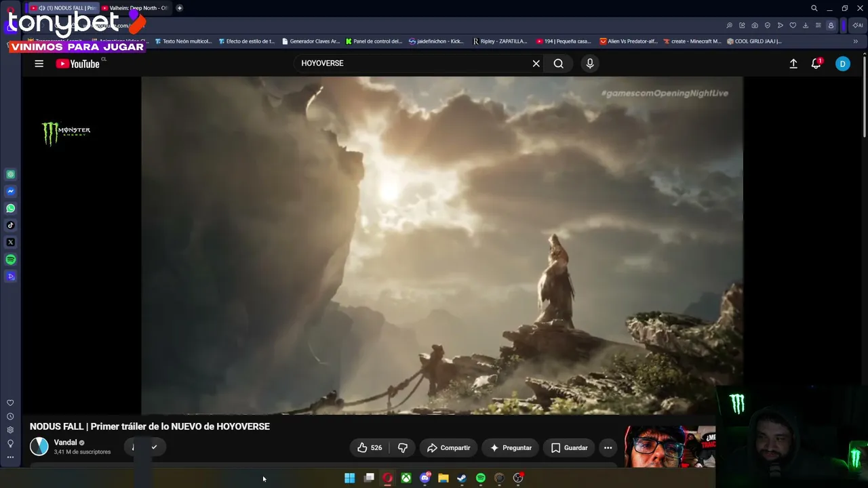Image resolution: width=868 pixels, height=488 pixels.
Task: Open the YouTube guide hamburger menu
Action: pos(39,64)
